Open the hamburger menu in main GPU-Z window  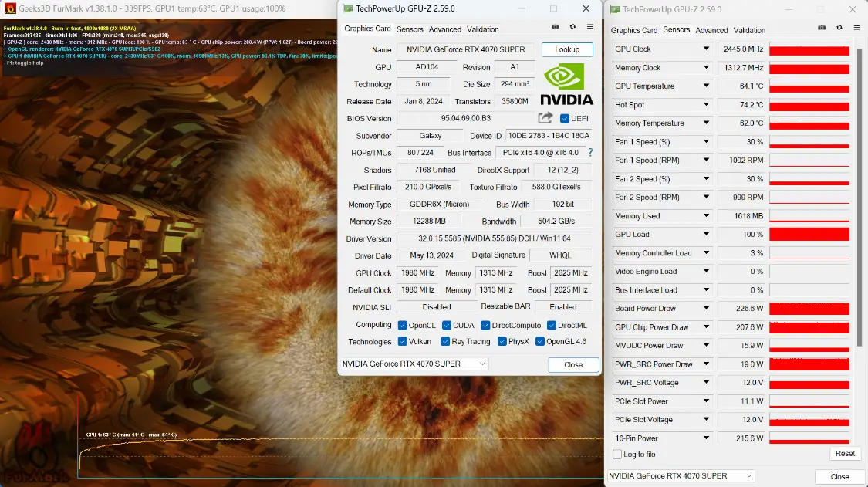[590, 26]
